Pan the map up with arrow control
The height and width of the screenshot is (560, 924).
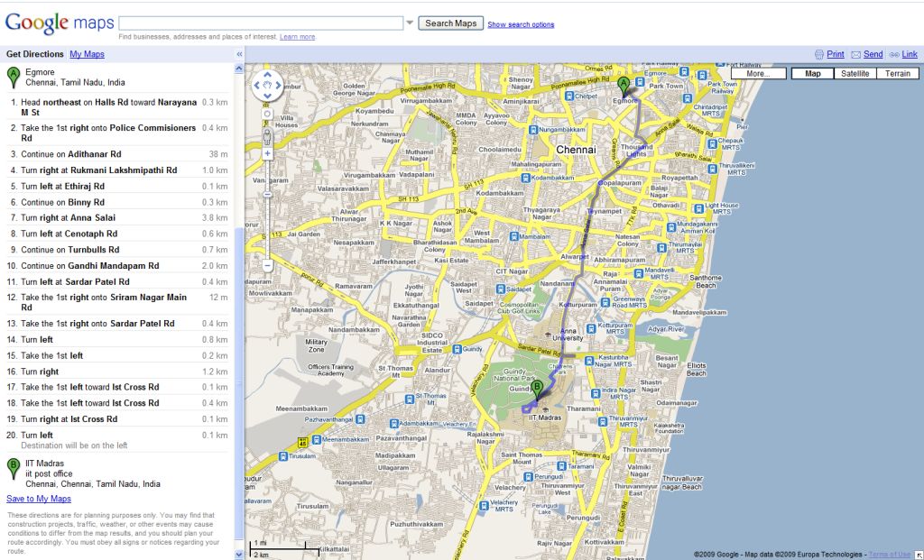(x=267, y=76)
